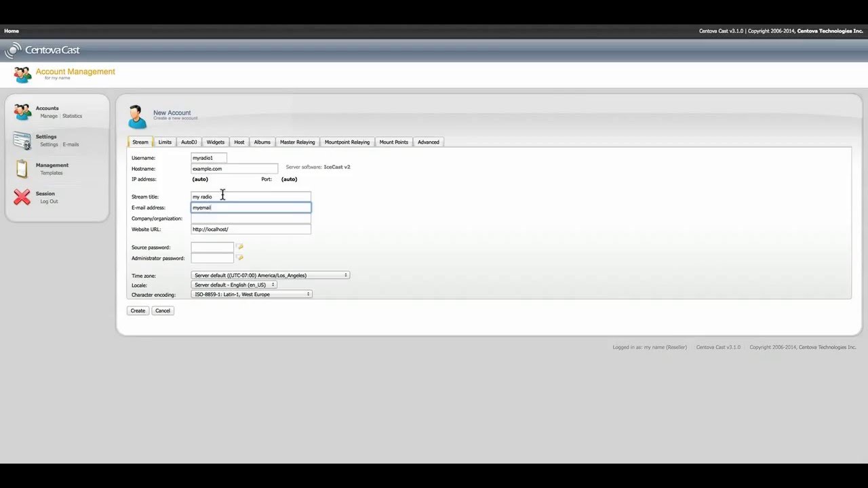
Task: Open the Time zone dropdown
Action: tap(271, 275)
